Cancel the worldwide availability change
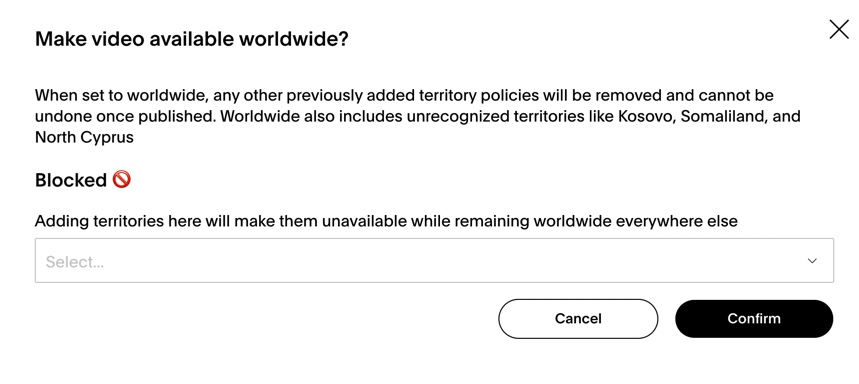Screen dimensions: 859x384 (578, 319)
